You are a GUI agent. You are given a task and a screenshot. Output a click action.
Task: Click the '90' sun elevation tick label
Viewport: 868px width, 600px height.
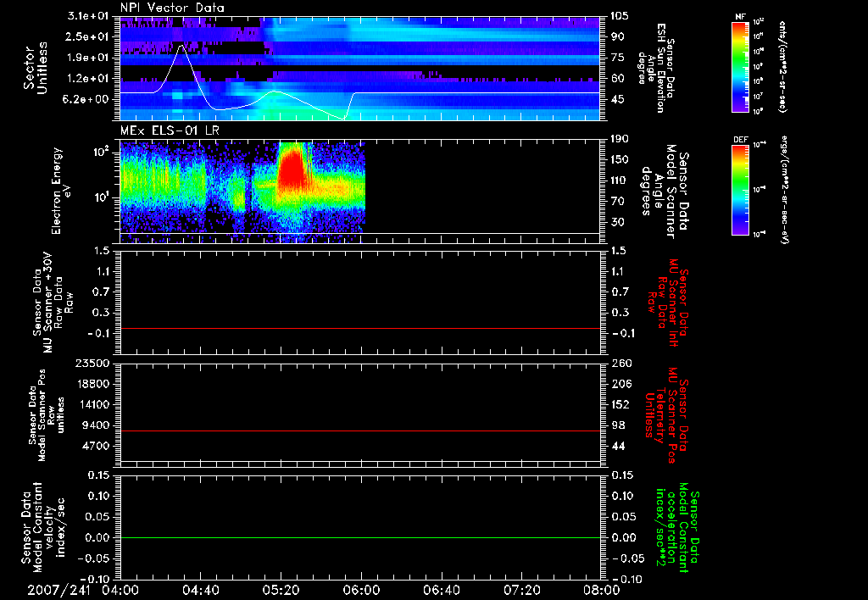617,36
